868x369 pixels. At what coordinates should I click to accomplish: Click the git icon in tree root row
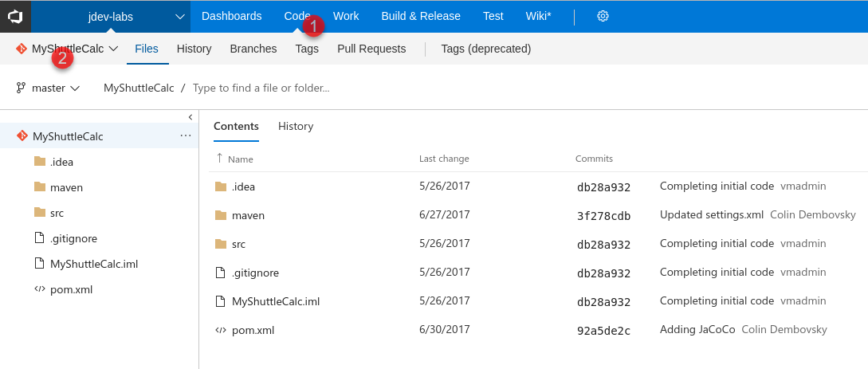[x=22, y=135]
